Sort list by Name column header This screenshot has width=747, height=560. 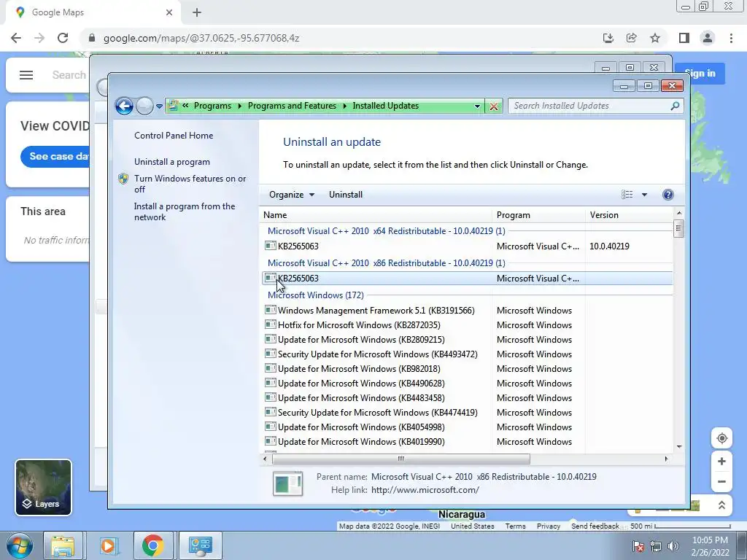tap(376, 215)
